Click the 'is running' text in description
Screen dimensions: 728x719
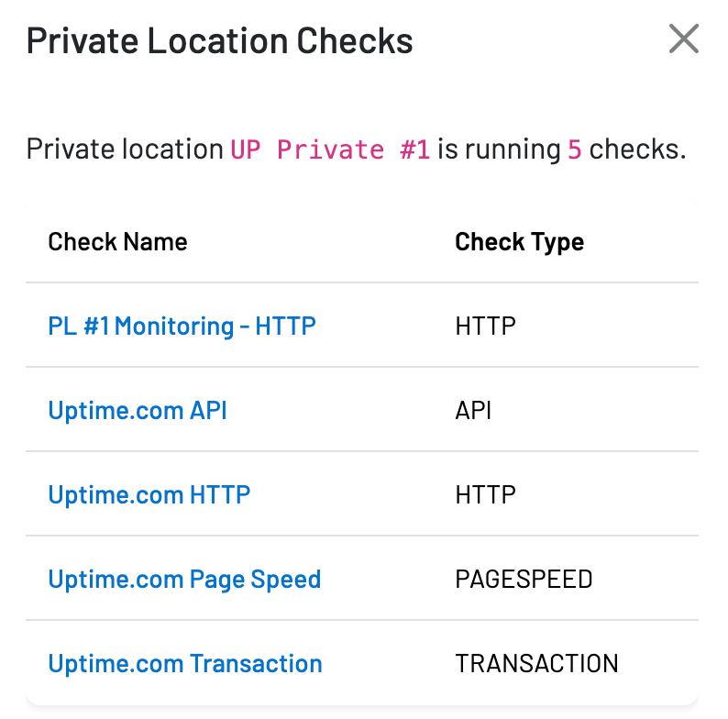coord(499,149)
